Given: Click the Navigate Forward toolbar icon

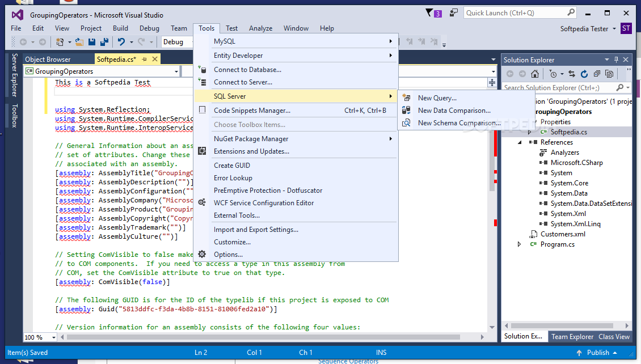Looking at the screenshot, I should pos(43,41).
